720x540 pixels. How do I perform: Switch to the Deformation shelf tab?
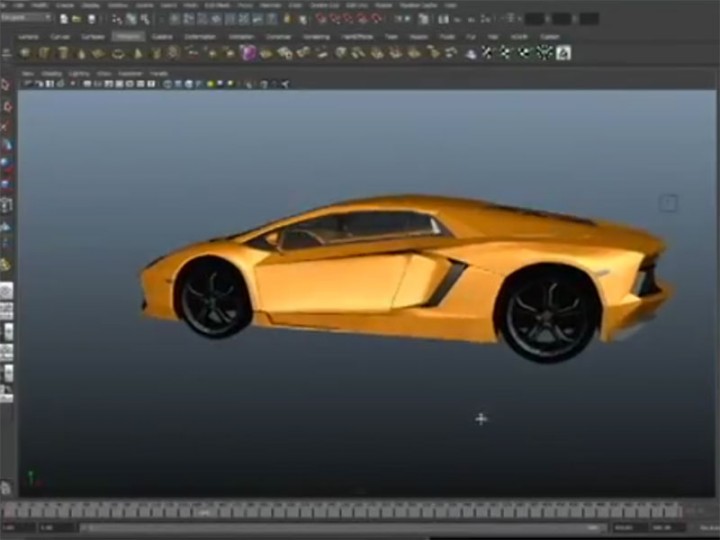[x=200, y=37]
